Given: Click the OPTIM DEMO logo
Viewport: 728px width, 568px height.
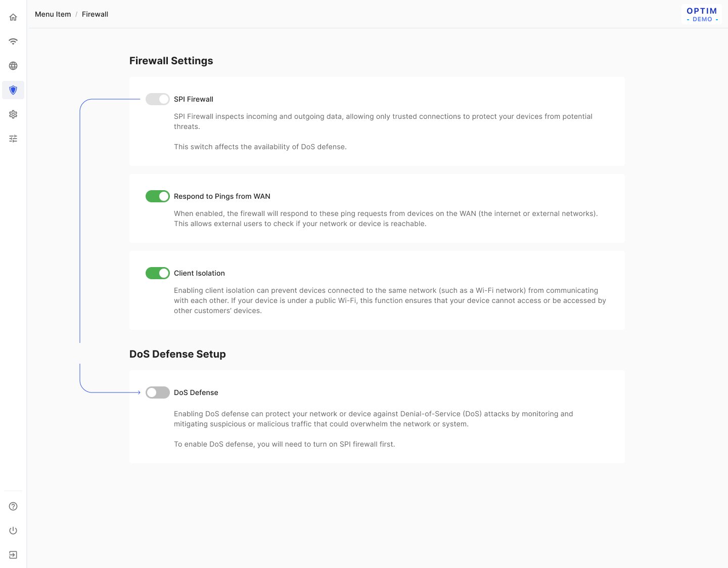Looking at the screenshot, I should point(702,14).
